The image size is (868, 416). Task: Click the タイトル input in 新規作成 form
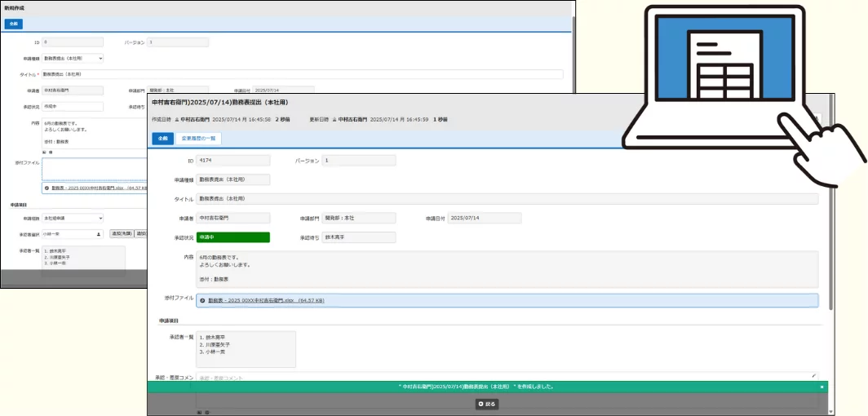coord(302,74)
